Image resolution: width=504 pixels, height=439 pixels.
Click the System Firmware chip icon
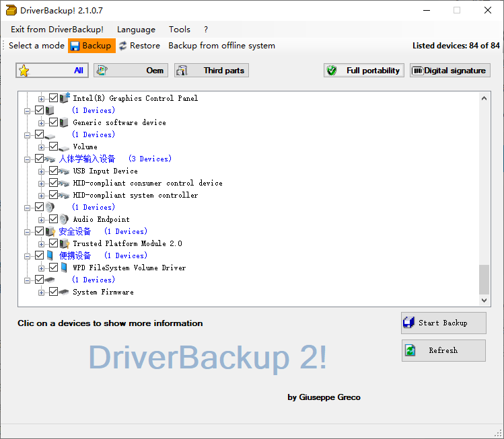64,292
